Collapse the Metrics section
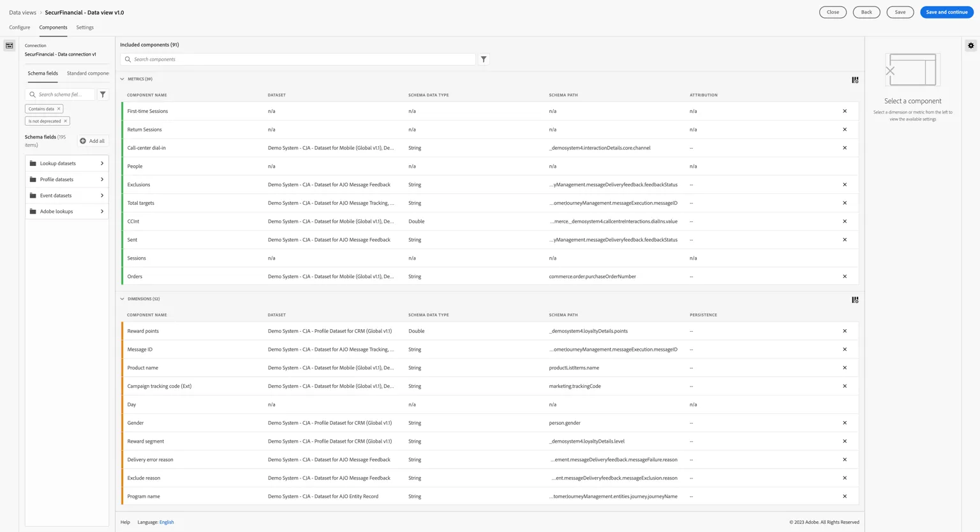 click(x=122, y=79)
